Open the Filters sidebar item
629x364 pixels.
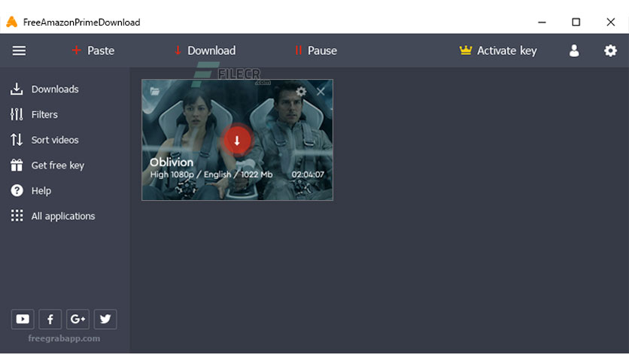(x=34, y=114)
